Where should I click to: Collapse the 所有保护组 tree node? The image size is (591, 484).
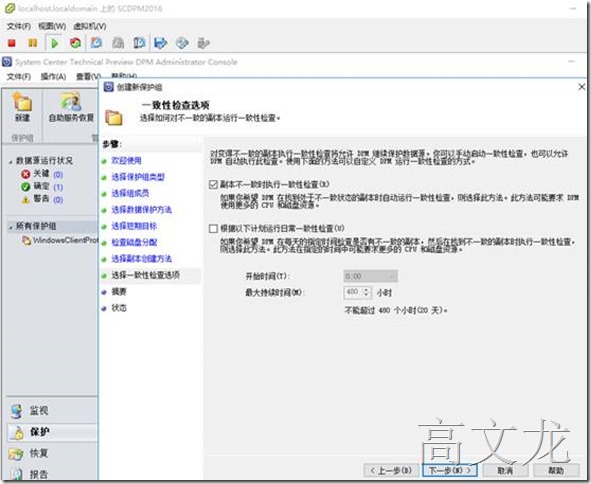[11, 227]
